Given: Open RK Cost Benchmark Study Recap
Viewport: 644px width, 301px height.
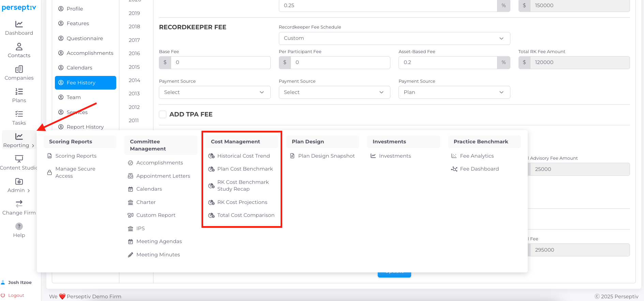Looking at the screenshot, I should point(243,186).
